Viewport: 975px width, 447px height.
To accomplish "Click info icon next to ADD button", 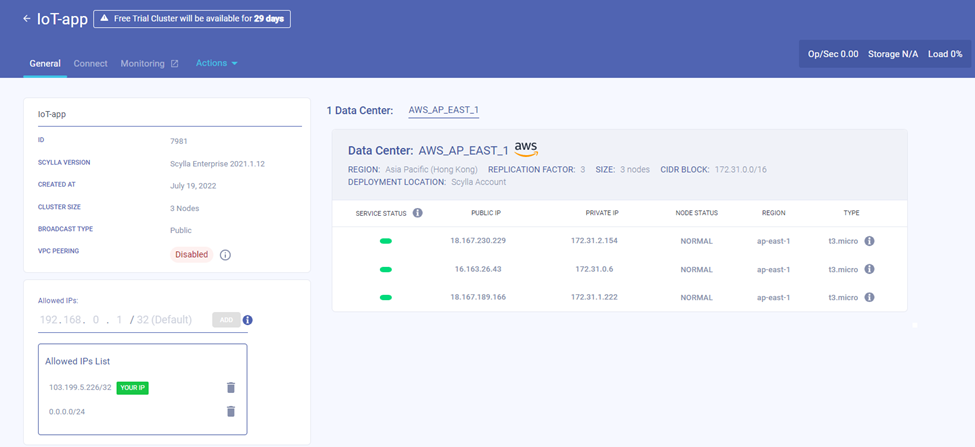I will 247,320.
